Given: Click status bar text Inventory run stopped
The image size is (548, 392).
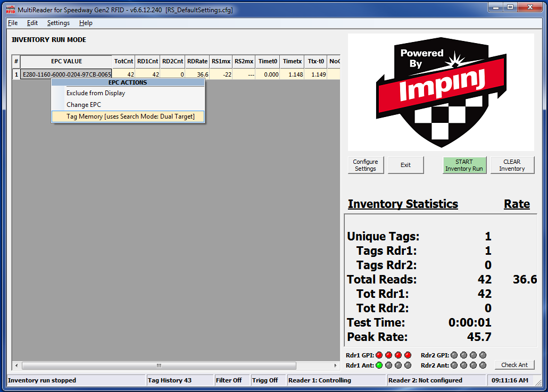Looking at the screenshot, I should [x=42, y=380].
